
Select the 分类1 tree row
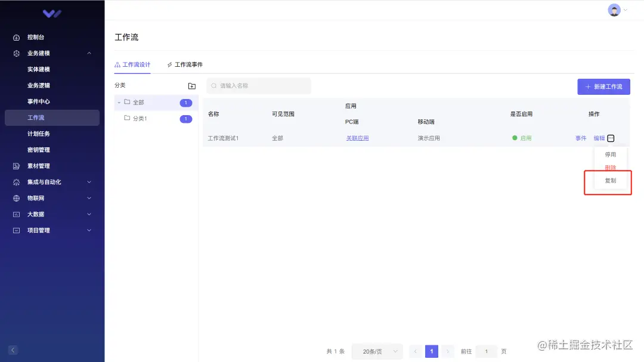pyautogui.click(x=156, y=118)
